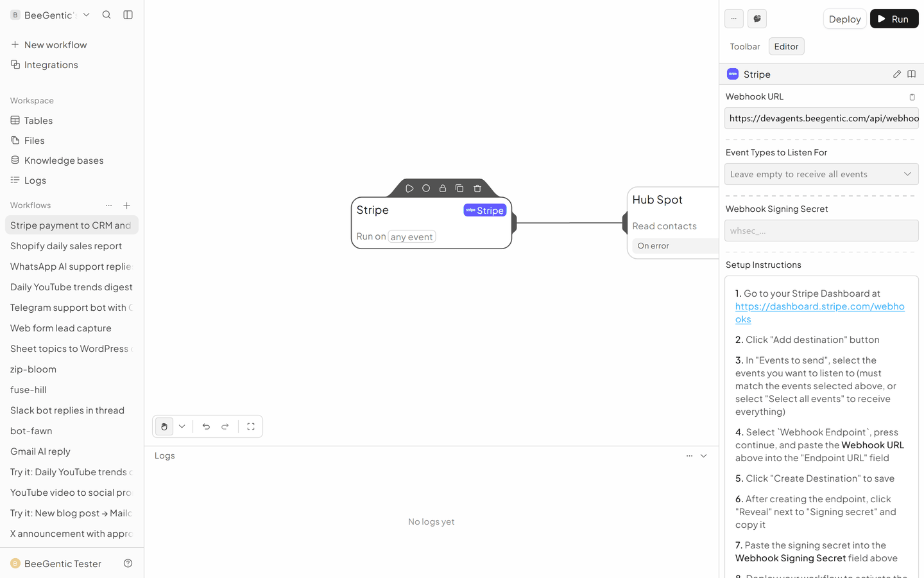Open the 'Shopify daily sales report' workflow
924x578 pixels.
pos(72,246)
